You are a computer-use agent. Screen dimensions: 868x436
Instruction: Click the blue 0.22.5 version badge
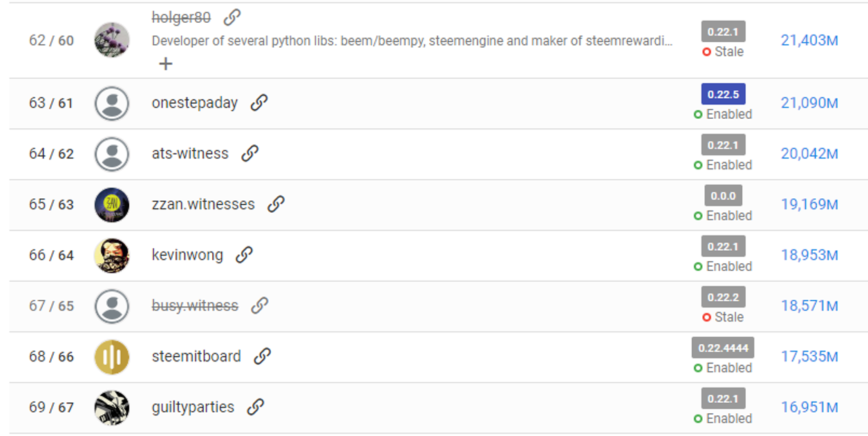(723, 94)
